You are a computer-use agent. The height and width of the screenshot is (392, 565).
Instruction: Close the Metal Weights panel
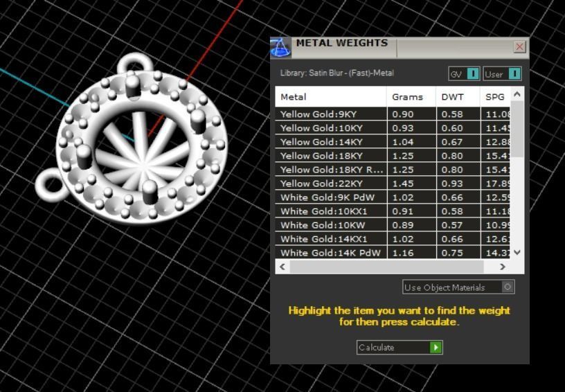click(x=519, y=47)
